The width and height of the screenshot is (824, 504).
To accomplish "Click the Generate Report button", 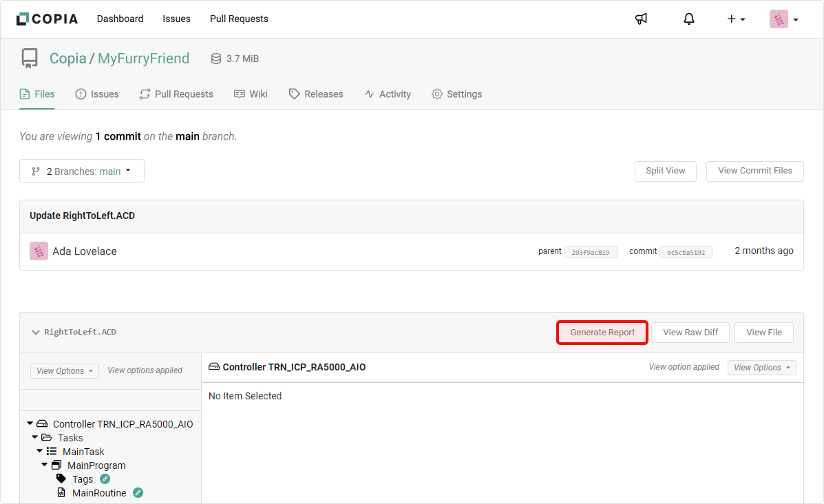I will coord(602,333).
